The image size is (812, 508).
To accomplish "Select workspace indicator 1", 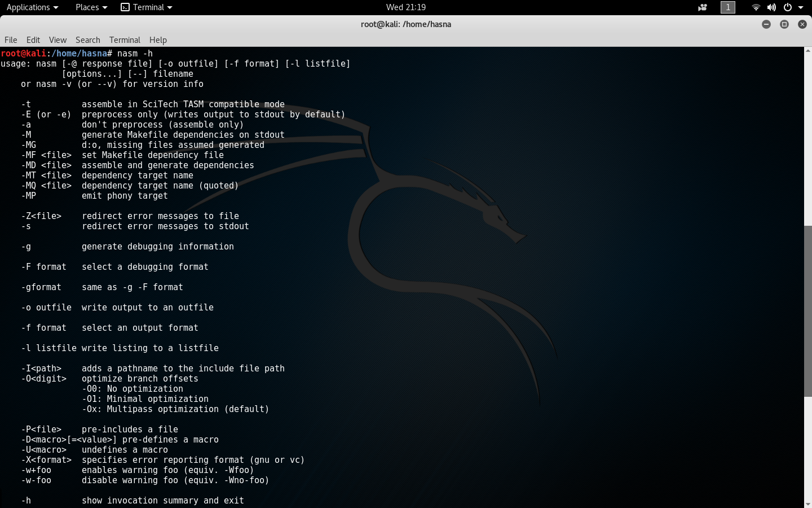I will (728, 7).
